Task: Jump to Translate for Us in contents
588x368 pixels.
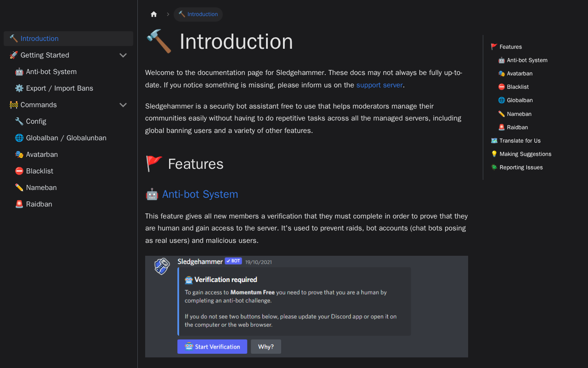Action: tap(520, 141)
